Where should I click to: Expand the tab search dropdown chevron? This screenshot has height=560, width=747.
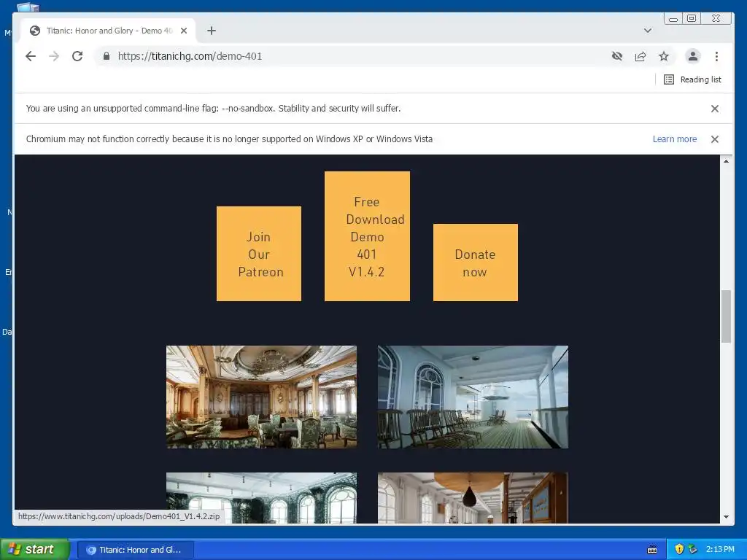pos(648,31)
